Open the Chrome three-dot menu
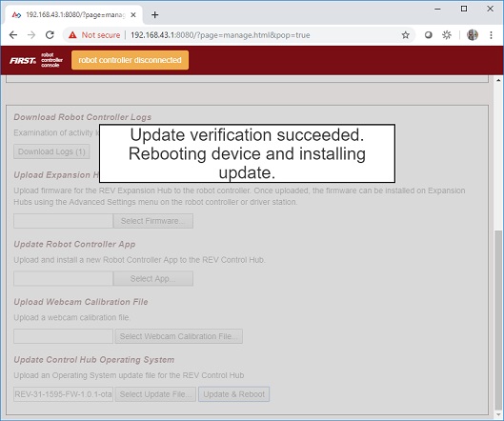The image size is (504, 421). 491,35
